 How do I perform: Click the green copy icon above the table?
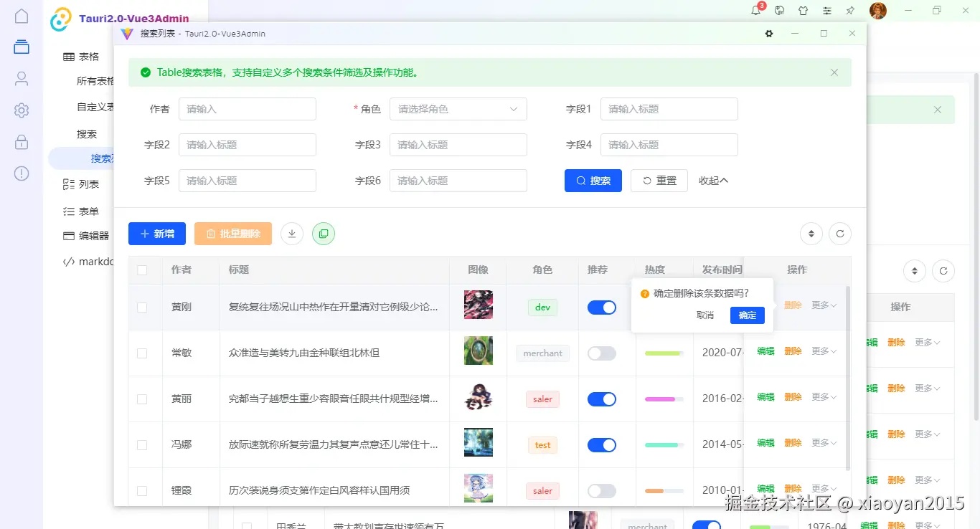click(323, 233)
